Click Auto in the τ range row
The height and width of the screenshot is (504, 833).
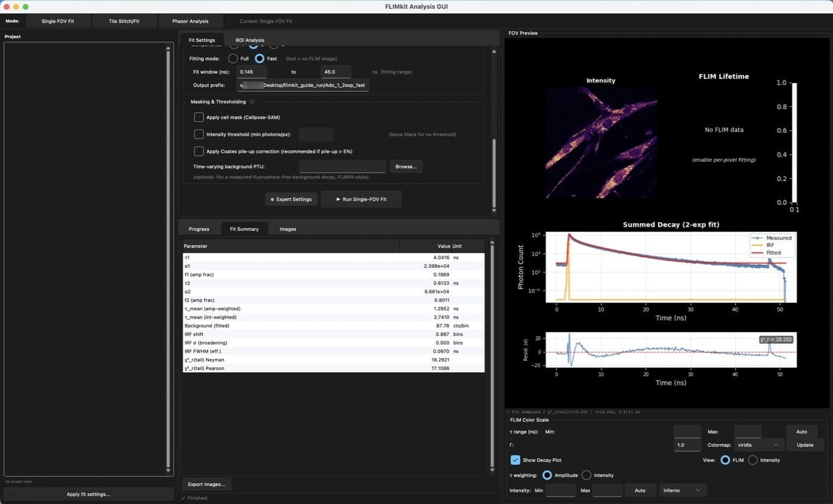click(801, 432)
